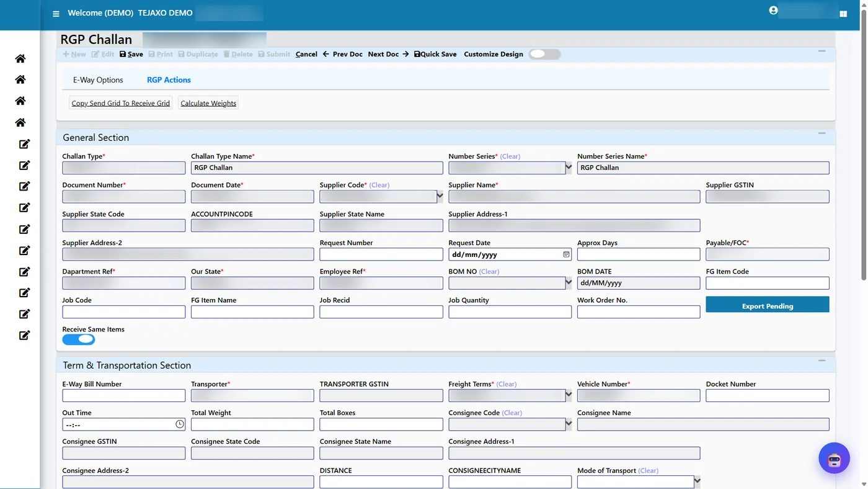Go to the next document
868x489 pixels.
point(388,54)
